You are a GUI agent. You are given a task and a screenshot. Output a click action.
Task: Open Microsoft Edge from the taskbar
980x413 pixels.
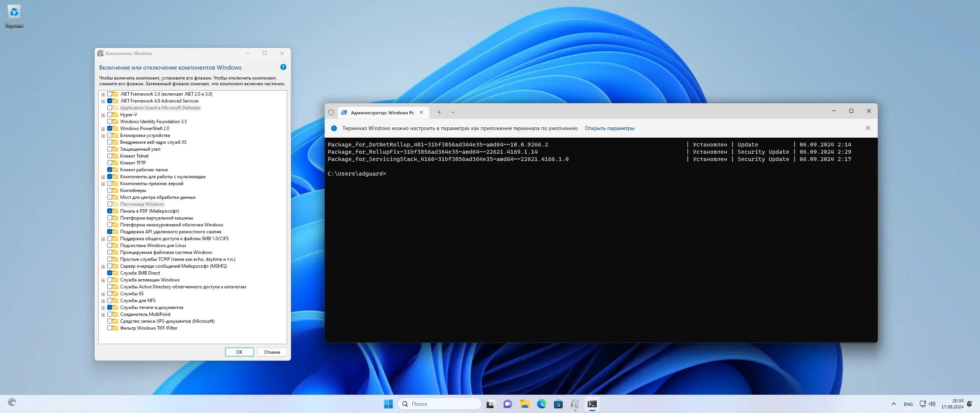541,404
